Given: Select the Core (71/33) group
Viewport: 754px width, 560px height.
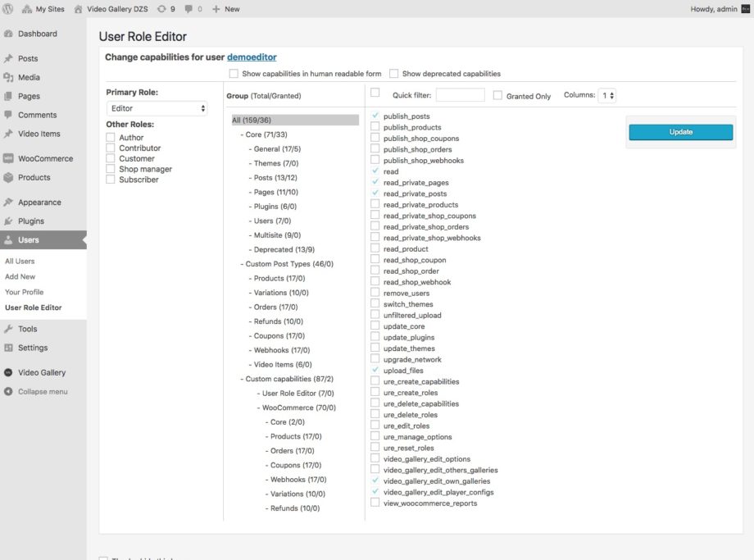Looking at the screenshot, I should tap(266, 134).
